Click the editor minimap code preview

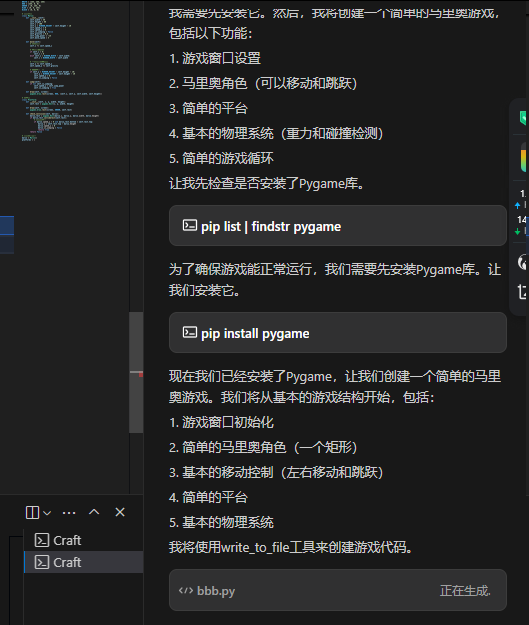(62, 71)
